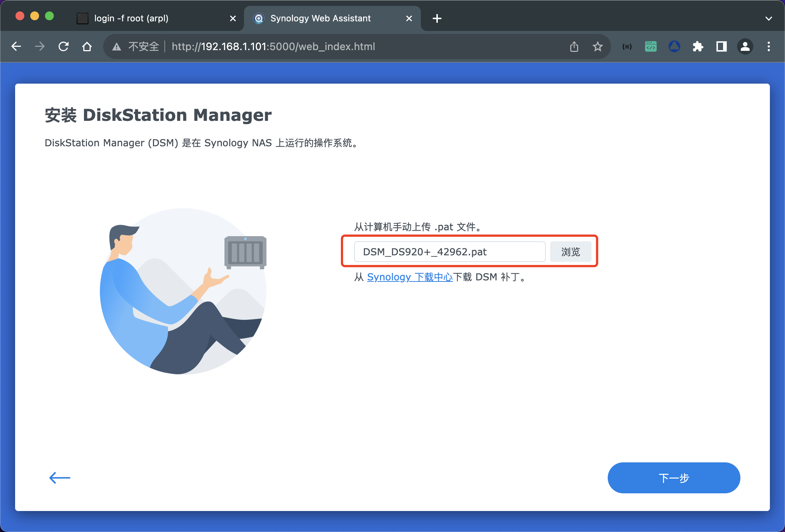Viewport: 785px width, 532px height.
Task: Open the Extensions puzzle menu
Action: pyautogui.click(x=698, y=46)
